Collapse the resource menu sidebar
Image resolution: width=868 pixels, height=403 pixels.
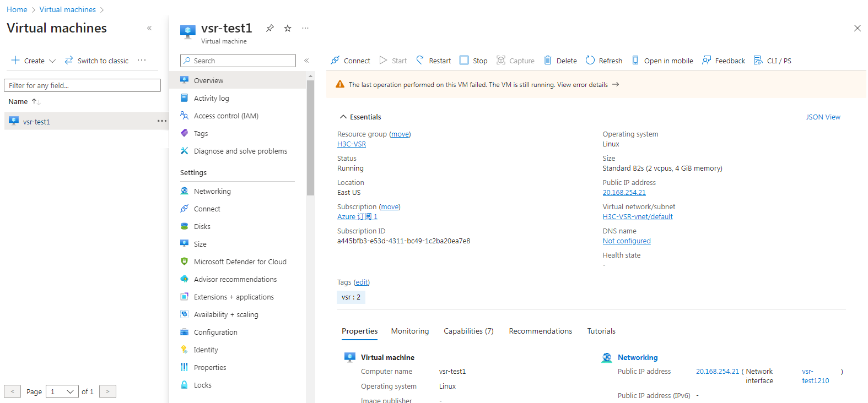tap(306, 61)
